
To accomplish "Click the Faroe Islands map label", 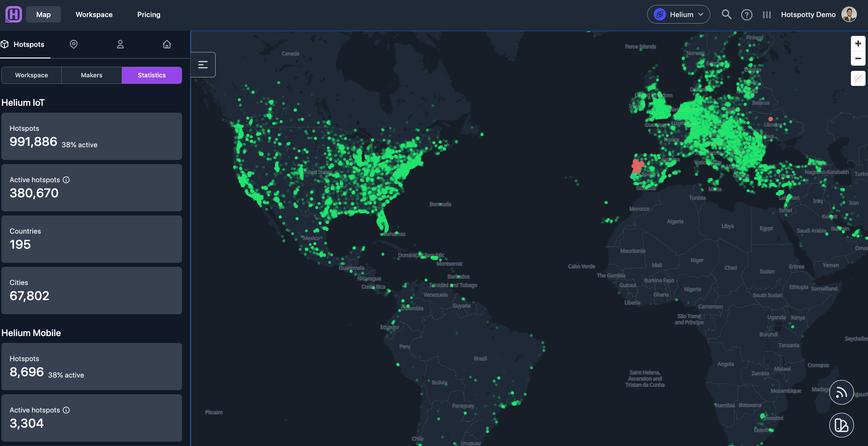I will [x=641, y=46].
